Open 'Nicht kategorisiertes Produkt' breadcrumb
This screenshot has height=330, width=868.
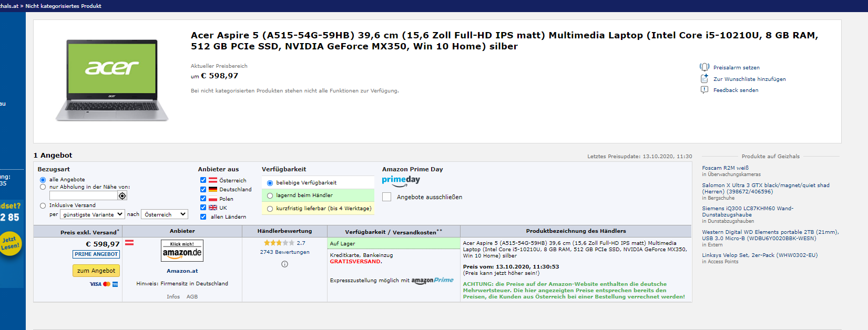point(64,6)
